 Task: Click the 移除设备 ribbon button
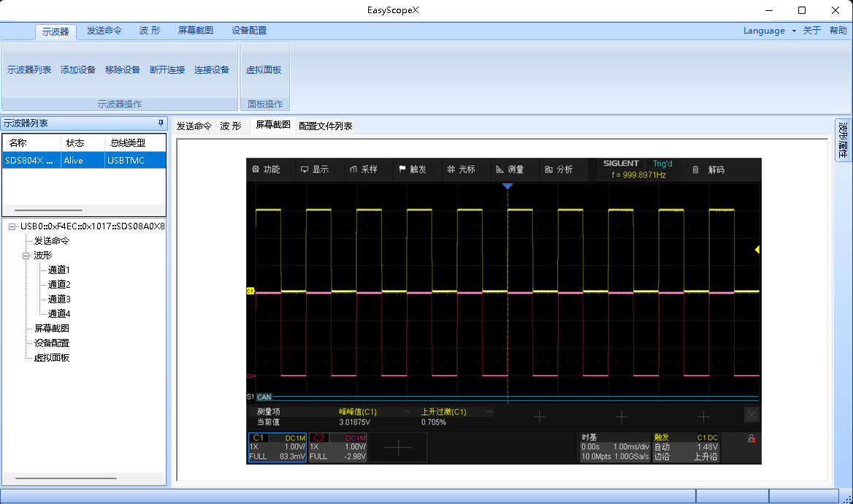click(123, 69)
